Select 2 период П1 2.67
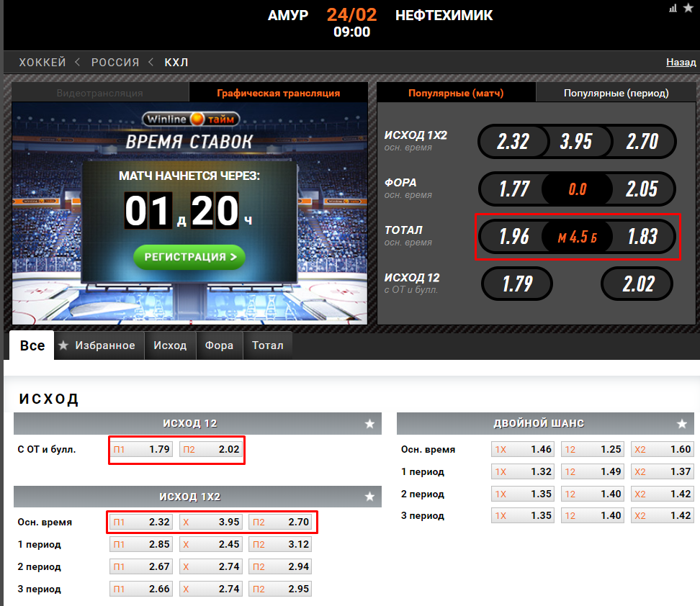 click(141, 566)
